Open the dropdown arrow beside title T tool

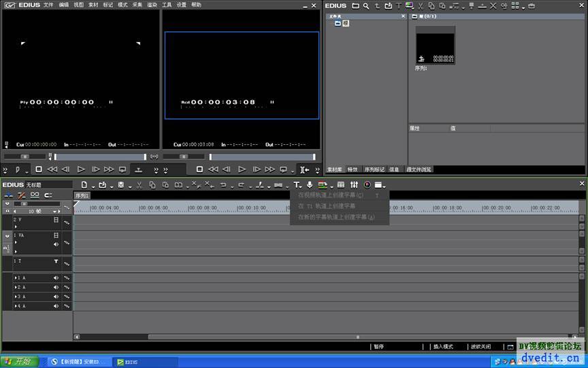(301, 186)
